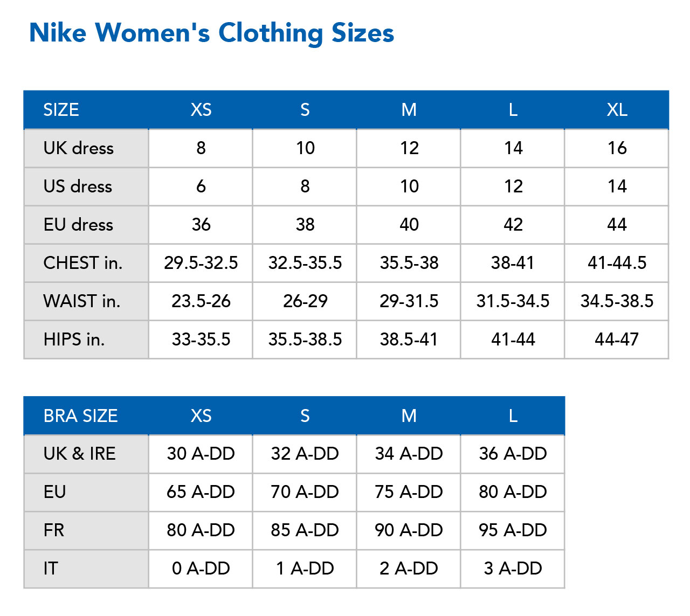The image size is (690, 616).
Task: Click the XL column header
Action: tap(617, 110)
